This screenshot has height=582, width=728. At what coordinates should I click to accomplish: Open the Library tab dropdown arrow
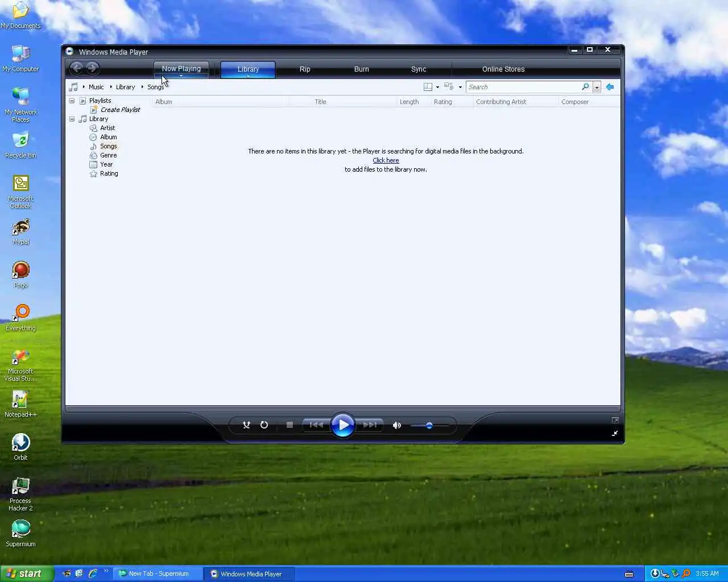248,76
